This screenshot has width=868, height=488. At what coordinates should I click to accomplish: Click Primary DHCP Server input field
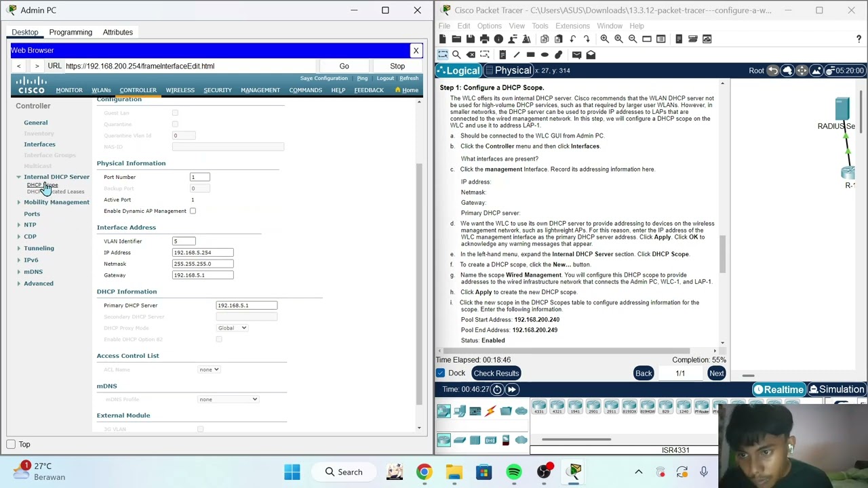pyautogui.click(x=247, y=306)
